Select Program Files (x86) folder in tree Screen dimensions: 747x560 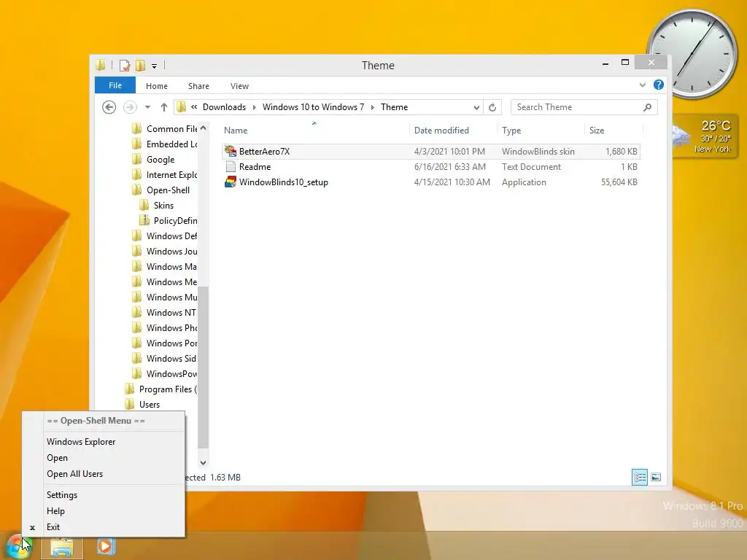tap(161, 389)
